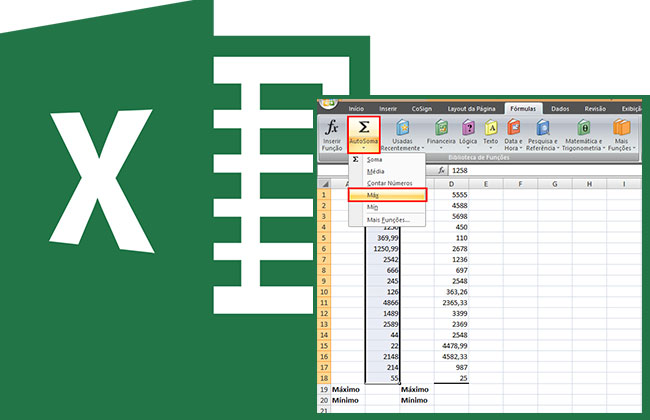Select cell with value 2365,33

point(451,303)
